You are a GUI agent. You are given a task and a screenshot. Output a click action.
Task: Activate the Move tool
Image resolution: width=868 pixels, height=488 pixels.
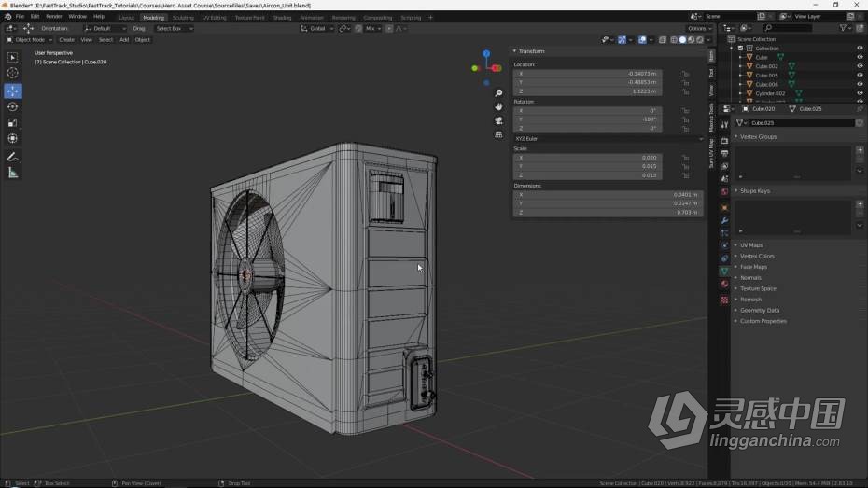click(13, 91)
